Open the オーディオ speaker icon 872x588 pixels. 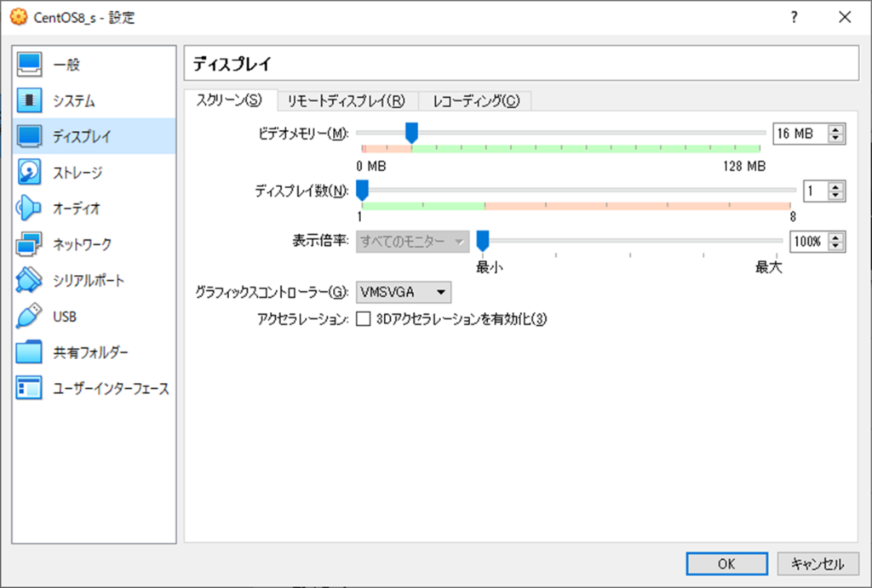pos(29,208)
